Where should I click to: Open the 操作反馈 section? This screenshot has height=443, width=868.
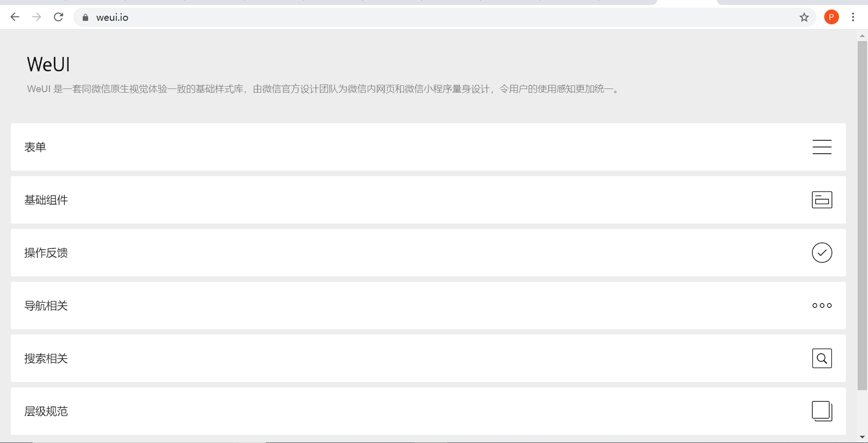[x=46, y=252]
